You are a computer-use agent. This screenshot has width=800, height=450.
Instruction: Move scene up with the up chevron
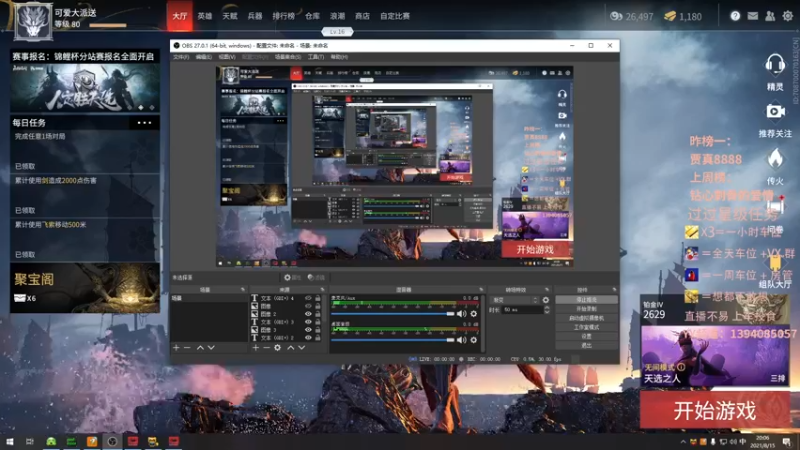tap(200, 347)
